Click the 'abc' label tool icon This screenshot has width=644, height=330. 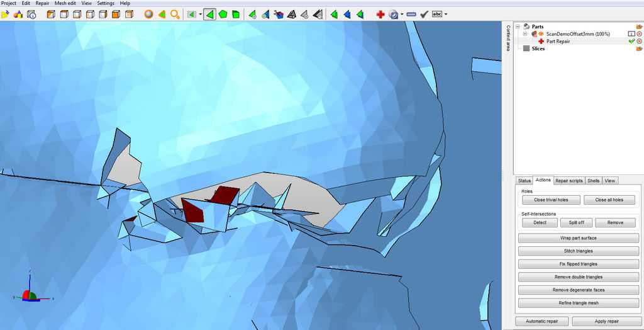(437, 14)
